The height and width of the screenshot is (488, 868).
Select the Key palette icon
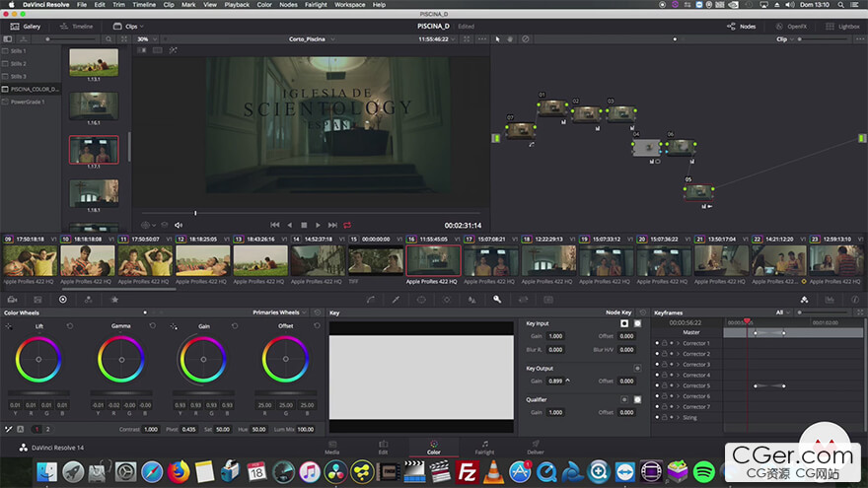click(x=497, y=300)
